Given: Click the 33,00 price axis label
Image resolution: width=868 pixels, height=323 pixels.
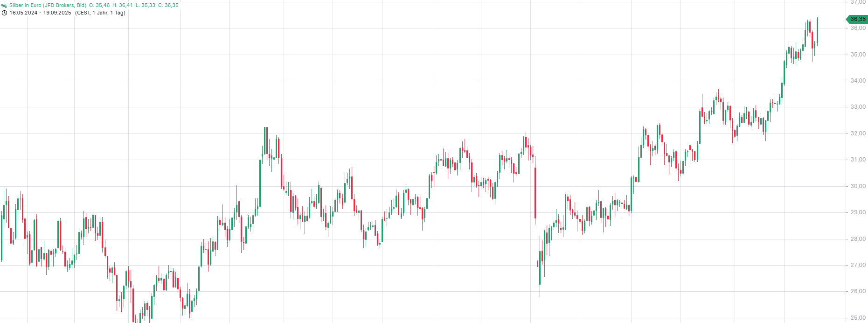Looking at the screenshot, I should click(858, 107).
